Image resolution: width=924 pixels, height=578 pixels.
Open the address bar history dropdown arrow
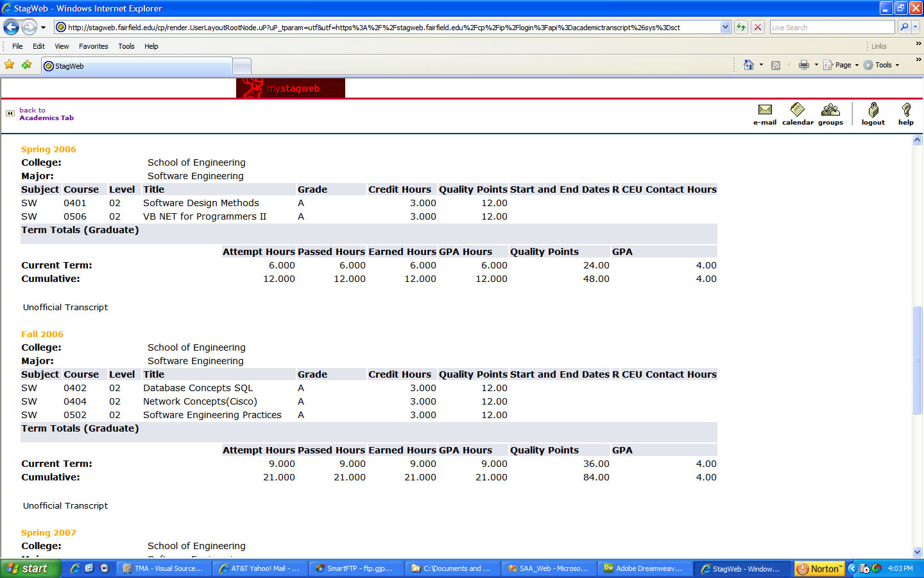pyautogui.click(x=725, y=27)
